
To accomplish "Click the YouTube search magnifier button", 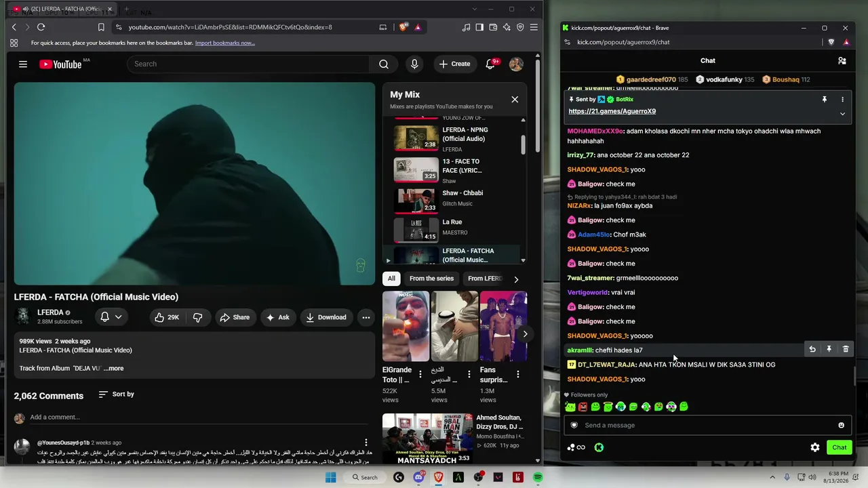I will coord(384,64).
